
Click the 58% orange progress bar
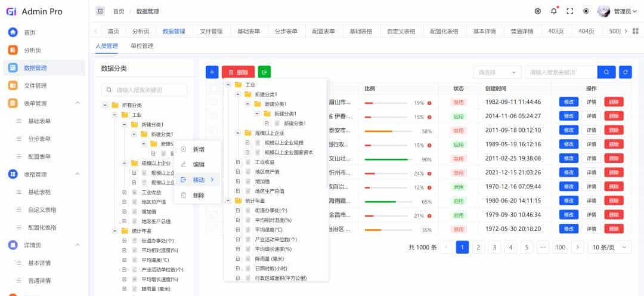(388, 131)
